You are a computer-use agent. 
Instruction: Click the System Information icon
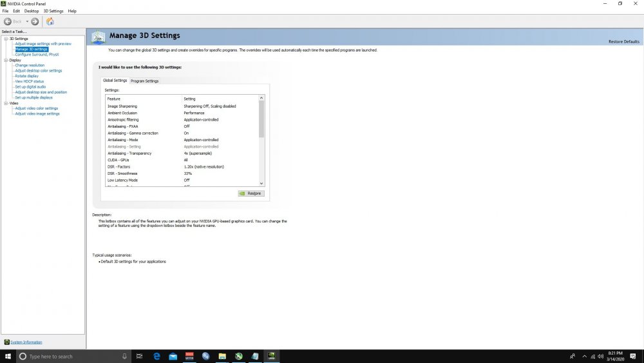pyautogui.click(x=6, y=342)
